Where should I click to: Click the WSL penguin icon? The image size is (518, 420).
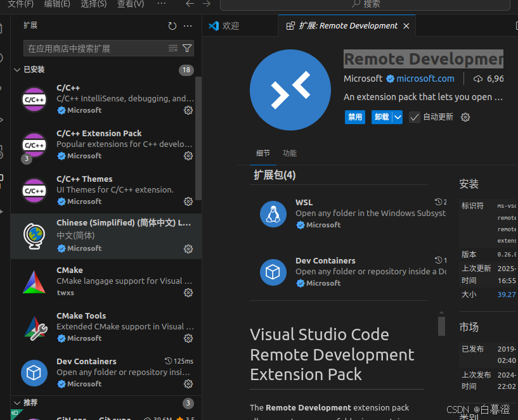pos(273,214)
